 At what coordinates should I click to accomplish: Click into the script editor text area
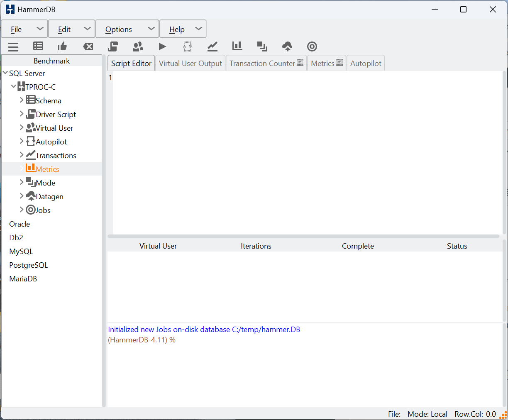[307, 152]
